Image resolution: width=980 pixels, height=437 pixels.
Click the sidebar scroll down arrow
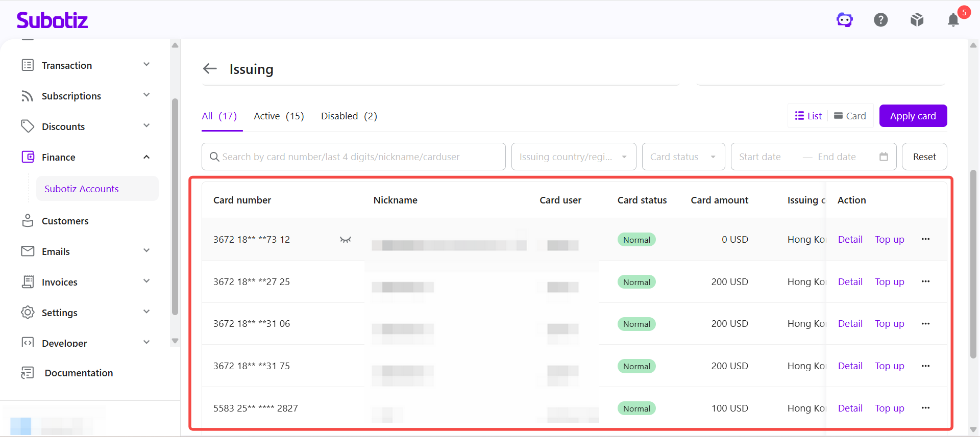[175, 341]
